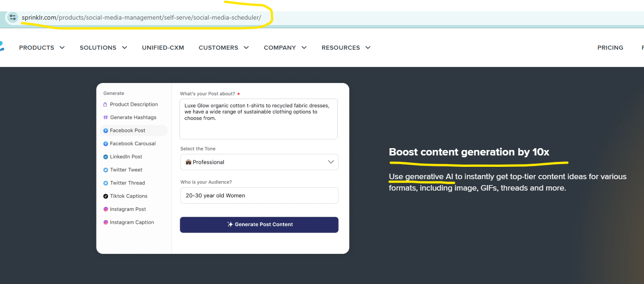Click the 'Select the Tone' label
Image resolution: width=644 pixels, height=284 pixels.
(198, 149)
